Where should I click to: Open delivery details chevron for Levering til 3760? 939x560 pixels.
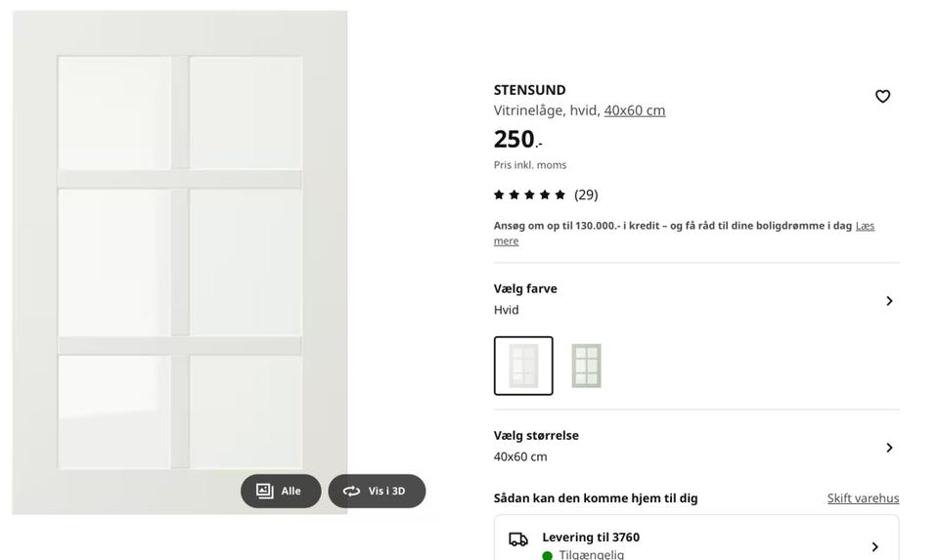pyautogui.click(x=874, y=546)
